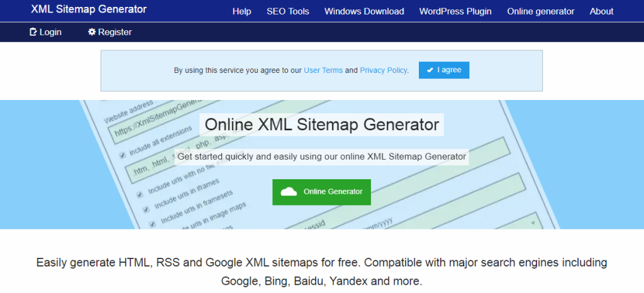The height and width of the screenshot is (293, 644).
Task: Click the I agree button
Action: (x=444, y=70)
